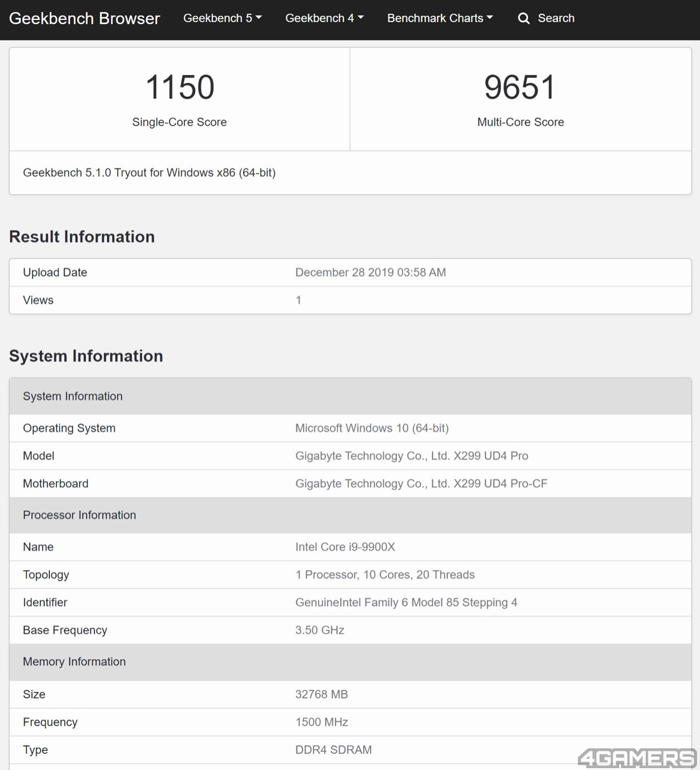Click the System Information page heading
Viewport: 700px width, 770px height.
[x=86, y=356]
